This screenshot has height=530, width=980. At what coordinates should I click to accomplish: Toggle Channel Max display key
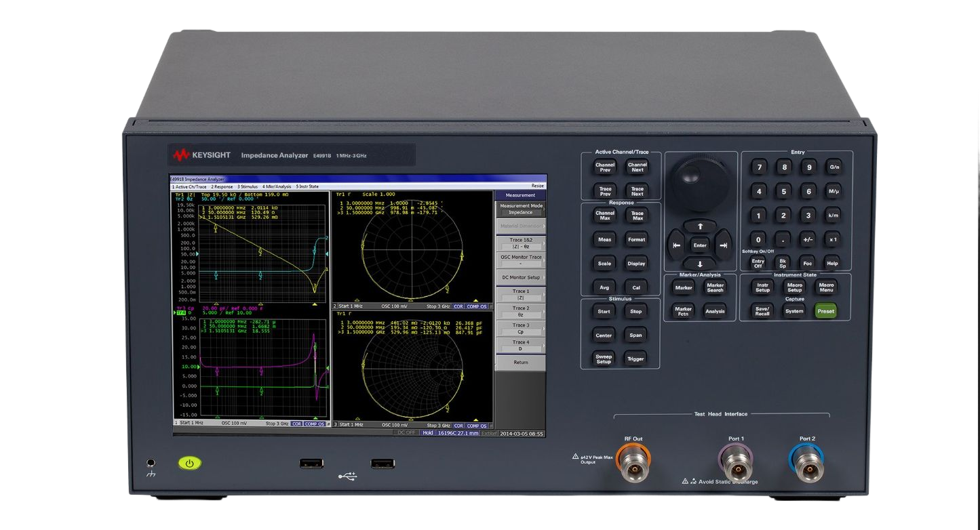coord(604,216)
